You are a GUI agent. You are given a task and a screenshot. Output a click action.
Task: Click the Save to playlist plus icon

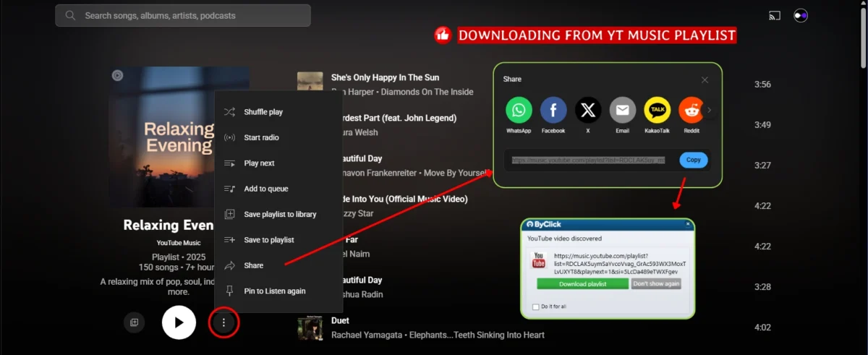click(229, 239)
